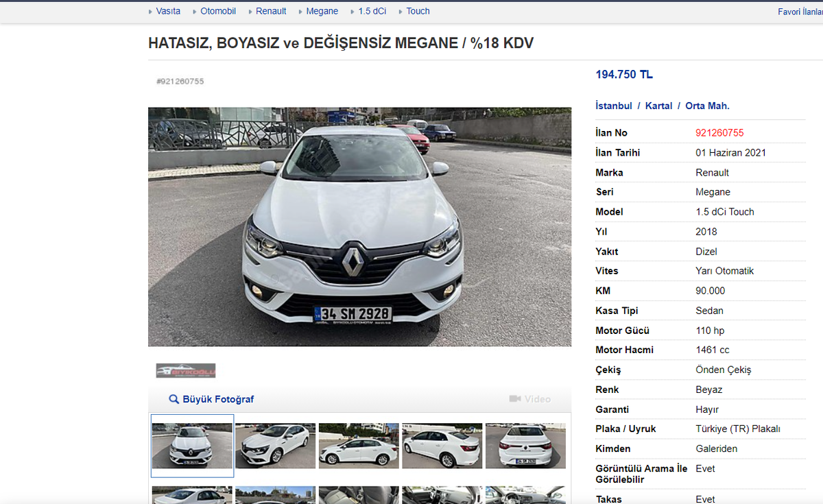Viewport: 823px width, 504px height.
Task: Open the Otomobil breadcrumb link
Action: coord(218,11)
